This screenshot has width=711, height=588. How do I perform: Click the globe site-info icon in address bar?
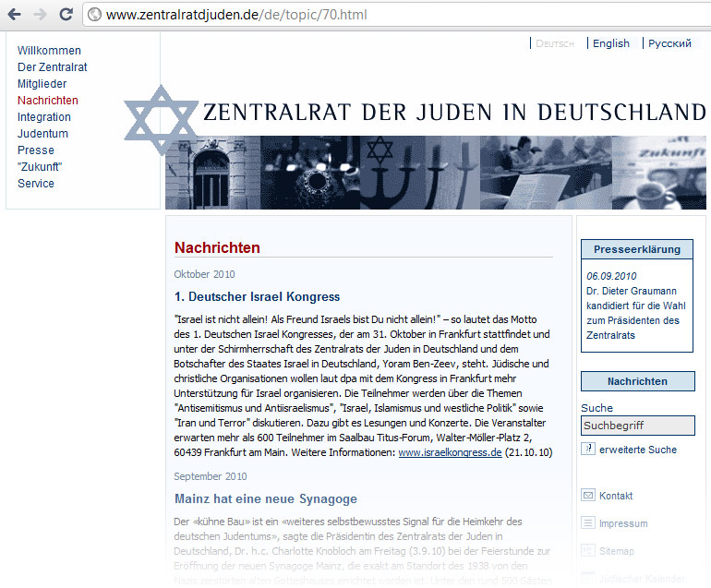(x=93, y=15)
